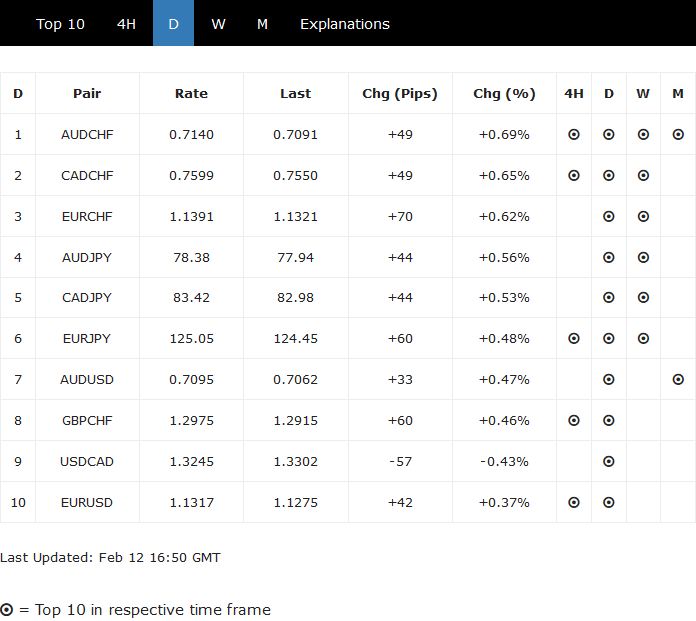Select the W weekly tab
The image size is (696, 621).
tap(218, 24)
